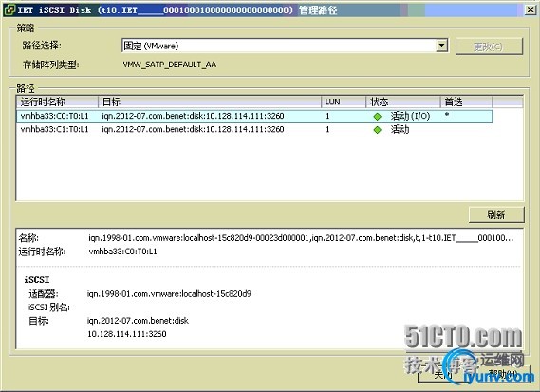Image resolution: width=540 pixels, height=392 pixels.
Task: Sort by the 运行时名称 column header
Action: click(57, 102)
